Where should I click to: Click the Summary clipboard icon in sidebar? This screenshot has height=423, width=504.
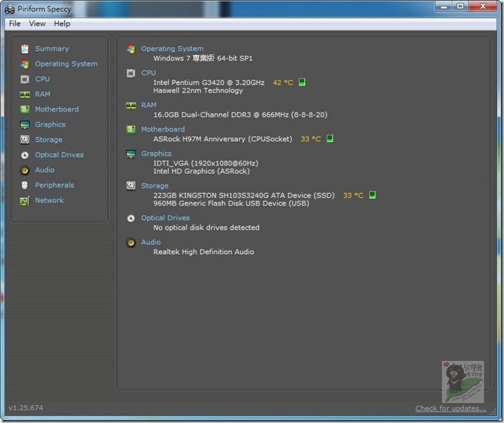pos(24,48)
